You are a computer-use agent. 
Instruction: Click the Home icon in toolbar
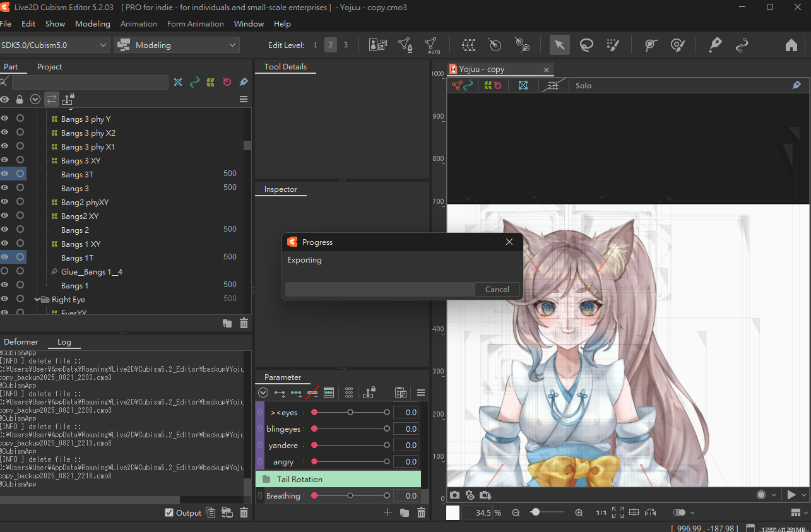(x=791, y=45)
